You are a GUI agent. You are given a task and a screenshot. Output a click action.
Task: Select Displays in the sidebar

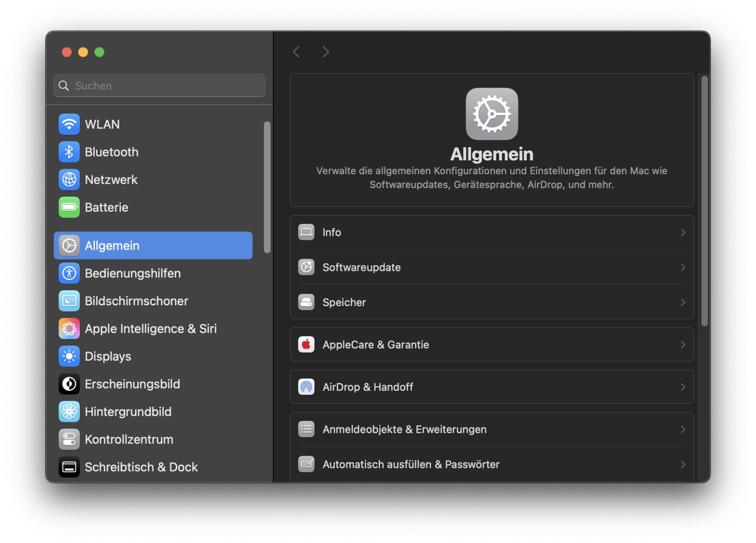point(108,357)
